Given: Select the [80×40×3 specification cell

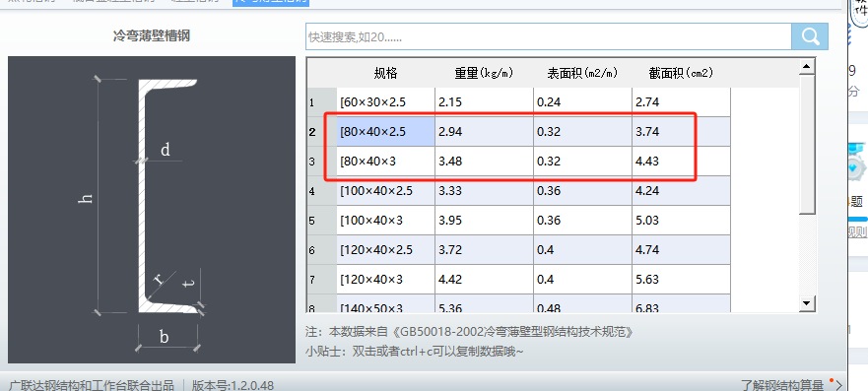Looking at the screenshot, I should pyautogui.click(x=386, y=162).
